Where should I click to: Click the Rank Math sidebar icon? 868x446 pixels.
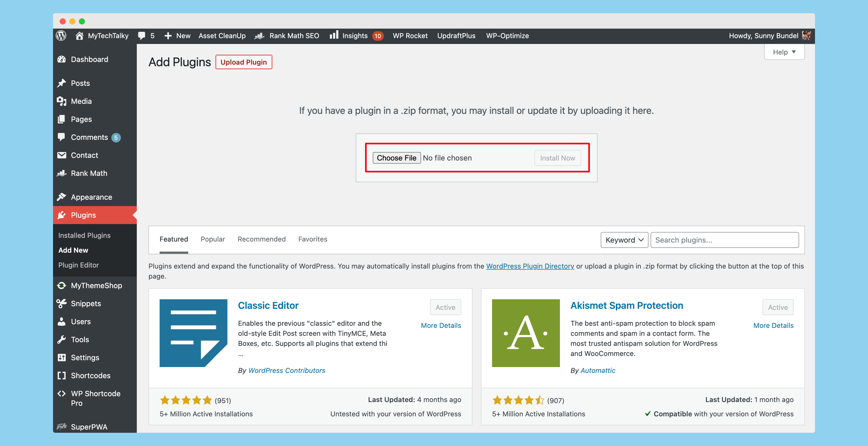coord(61,173)
